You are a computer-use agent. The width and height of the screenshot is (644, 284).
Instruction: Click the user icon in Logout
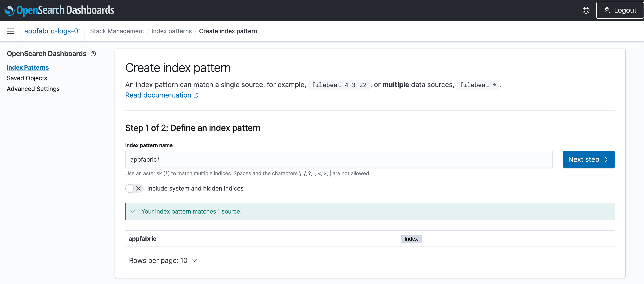[x=607, y=10]
